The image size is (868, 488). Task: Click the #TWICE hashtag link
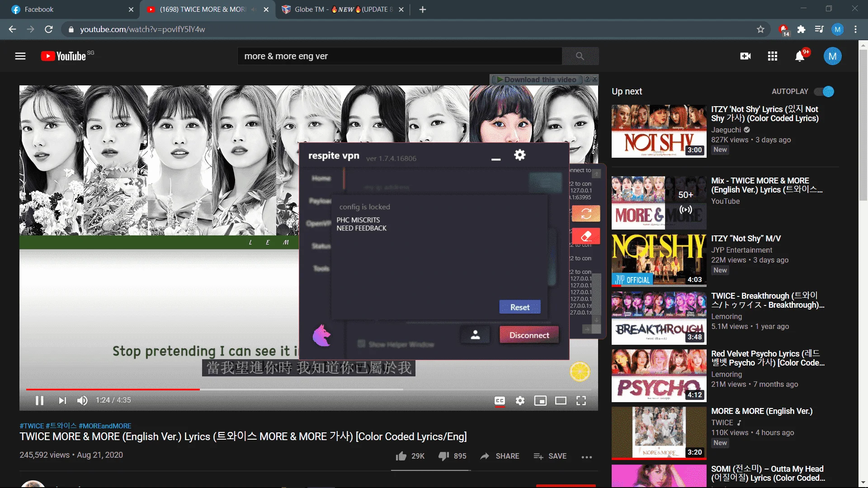32,426
